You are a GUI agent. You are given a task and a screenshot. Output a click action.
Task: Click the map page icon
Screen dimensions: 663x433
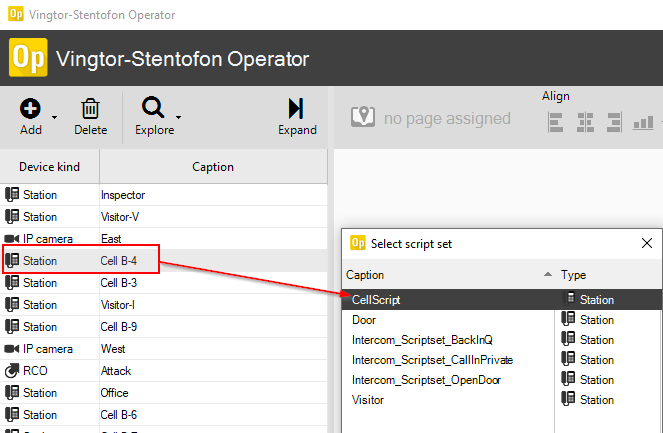(363, 118)
